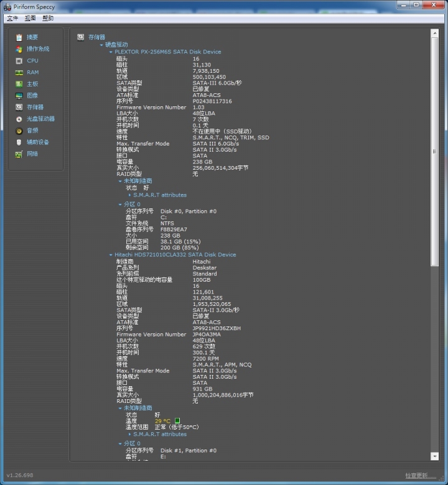The height and width of the screenshot is (485, 448).
Task: Click the 38.1 GB (15%) used space value
Action: tap(180, 242)
